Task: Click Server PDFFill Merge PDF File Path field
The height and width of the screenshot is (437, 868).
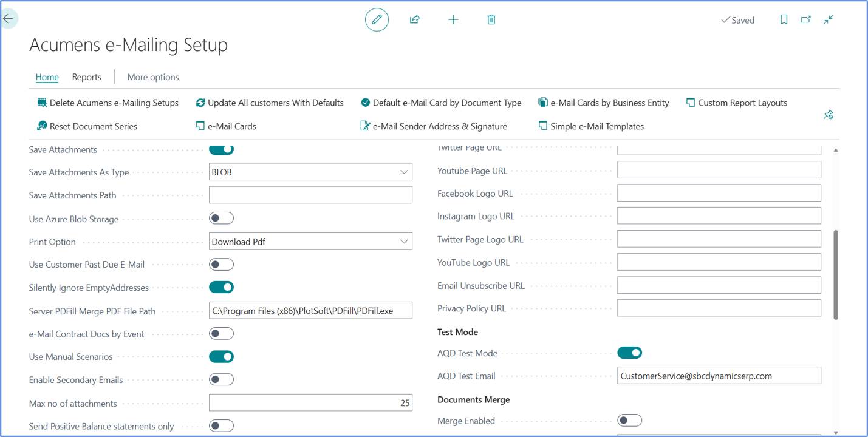Action: [x=310, y=310]
